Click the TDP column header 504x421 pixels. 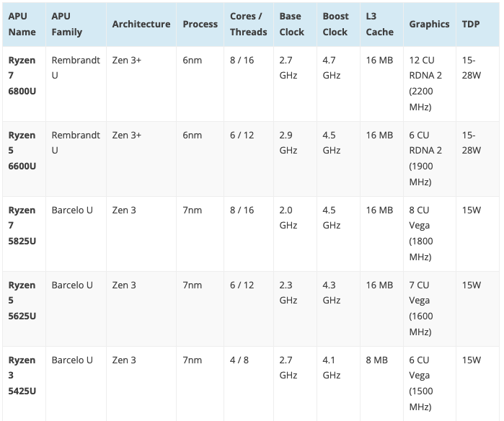point(472,24)
